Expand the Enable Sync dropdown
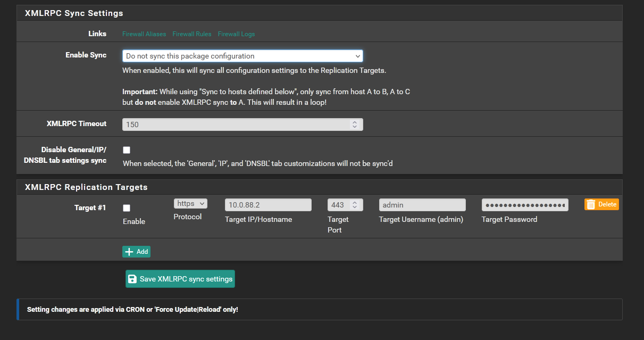644x340 pixels. [242, 56]
